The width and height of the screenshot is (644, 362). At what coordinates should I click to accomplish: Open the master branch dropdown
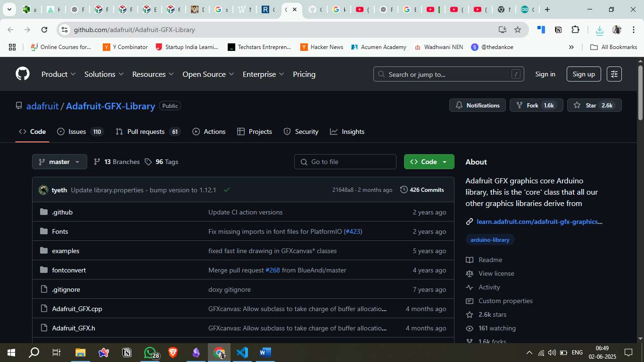59,162
